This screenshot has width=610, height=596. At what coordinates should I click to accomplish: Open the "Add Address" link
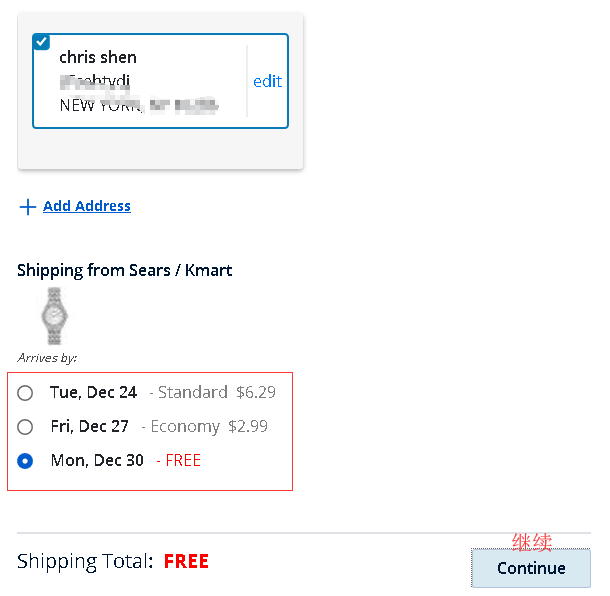click(x=87, y=206)
